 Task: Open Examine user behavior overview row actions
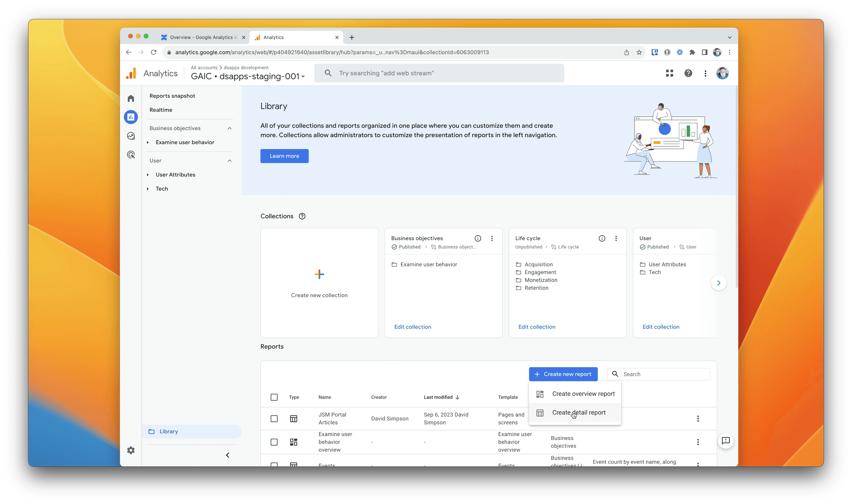pos(698,442)
